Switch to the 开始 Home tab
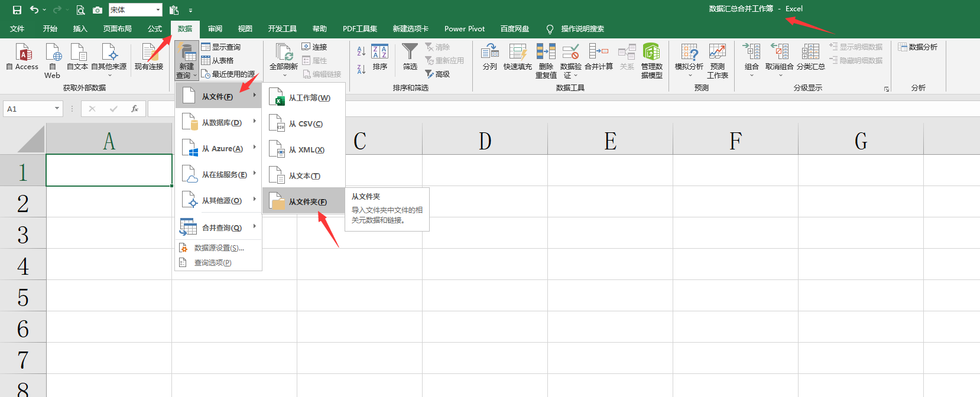This screenshot has width=980, height=397. click(x=50, y=28)
